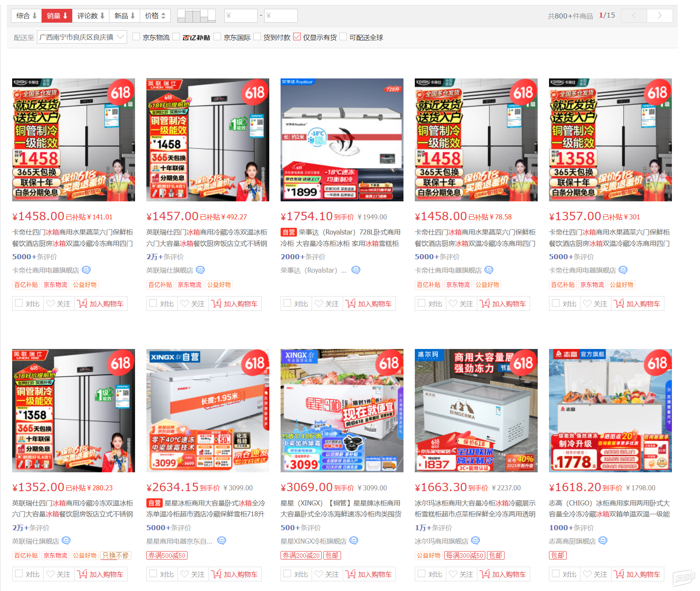700x591 pixels.
Task: Open 志高 (CHIGO) 冰柜 product title link
Action: pos(609,508)
